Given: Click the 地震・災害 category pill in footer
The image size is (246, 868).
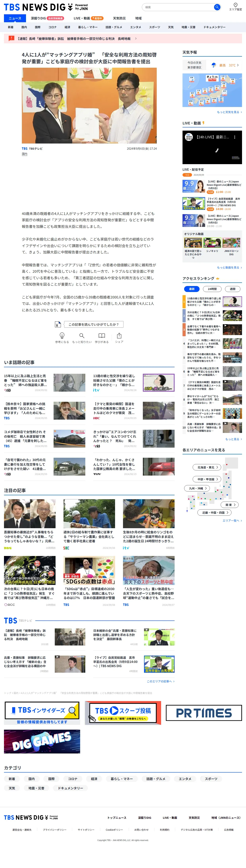Looking at the screenshot, I should click(x=36, y=788).
